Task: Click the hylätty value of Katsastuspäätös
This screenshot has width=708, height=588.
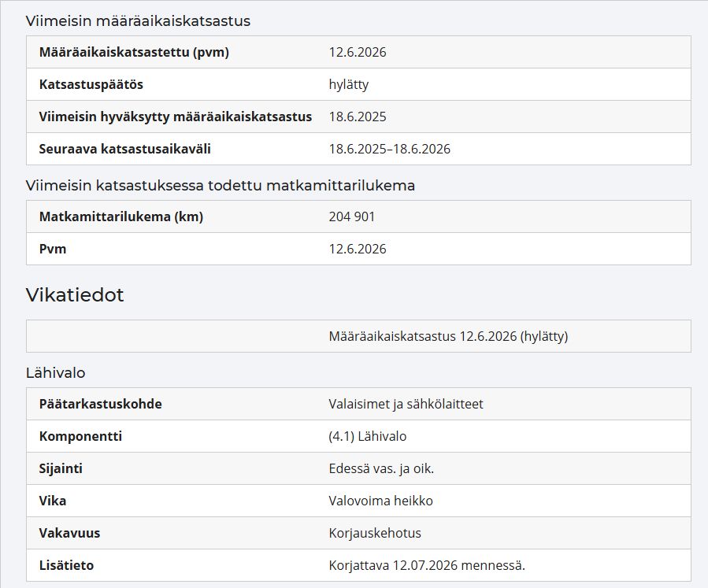Action: click(349, 84)
